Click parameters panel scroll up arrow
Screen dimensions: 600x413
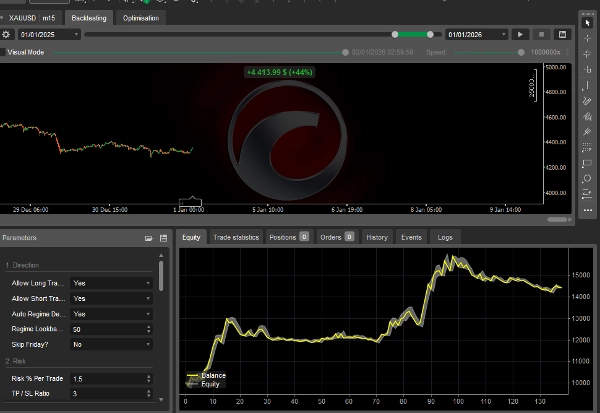click(x=161, y=255)
